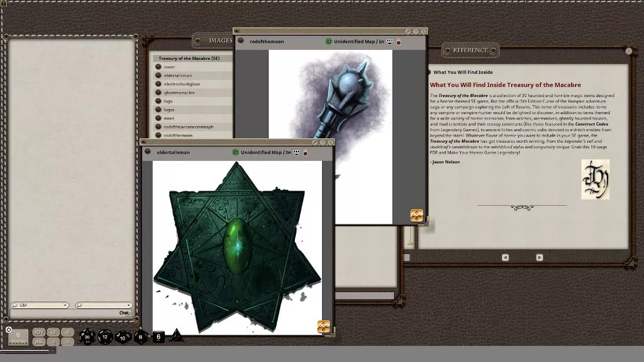Open the logo image link
This screenshot has width=644, height=362.
(158, 101)
